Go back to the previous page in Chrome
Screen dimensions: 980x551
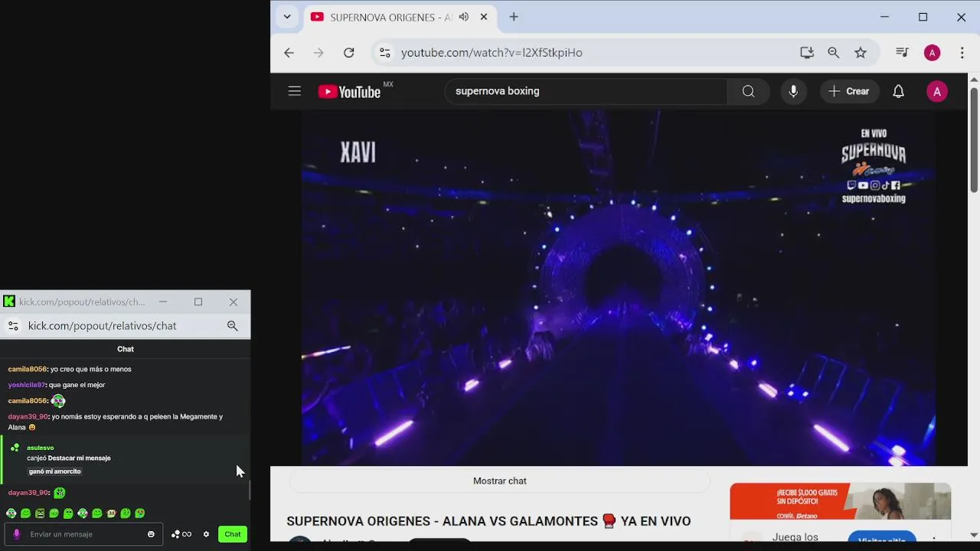(289, 53)
